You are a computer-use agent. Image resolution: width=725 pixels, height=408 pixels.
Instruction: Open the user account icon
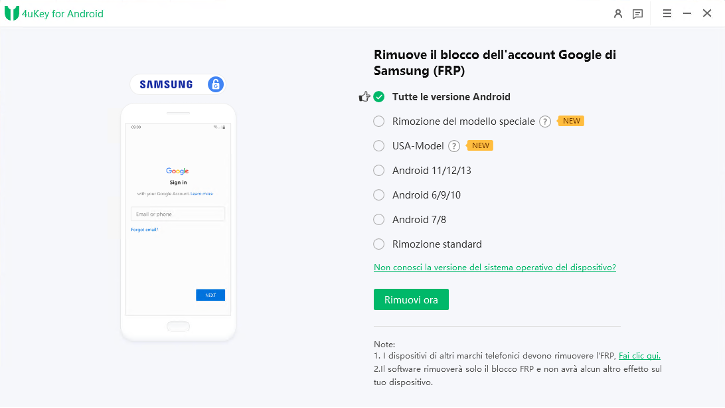tap(618, 14)
